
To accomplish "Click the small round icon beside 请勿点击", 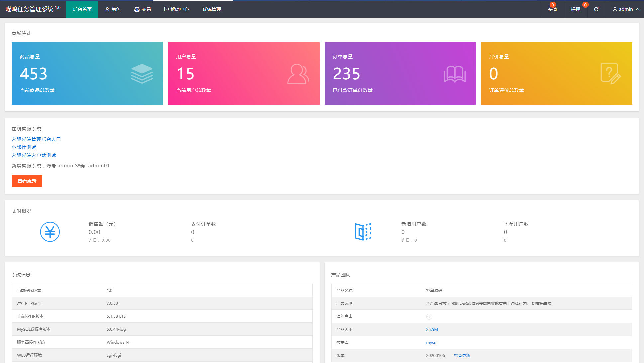I will tap(429, 317).
